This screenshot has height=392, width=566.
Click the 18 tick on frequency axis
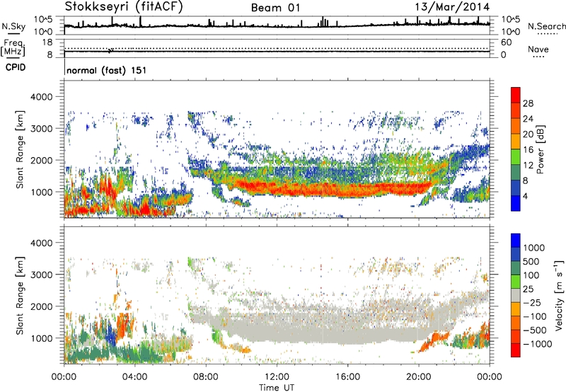coord(47,42)
